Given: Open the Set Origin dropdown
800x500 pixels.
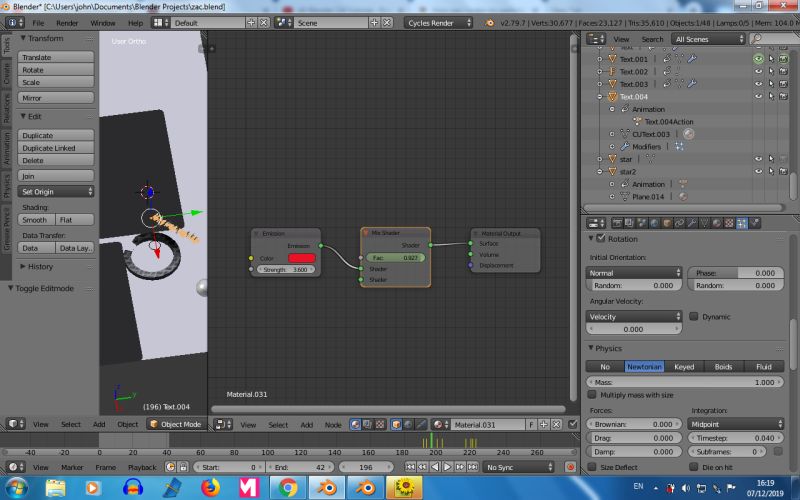Looking at the screenshot, I should (56, 191).
